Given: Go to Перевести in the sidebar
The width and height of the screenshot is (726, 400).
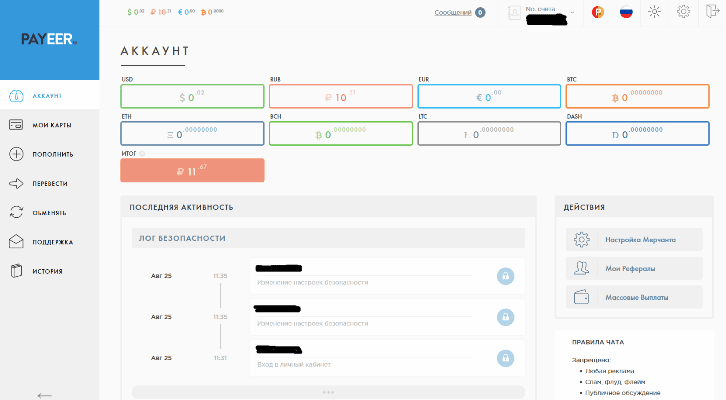Looking at the screenshot, I should [50, 183].
